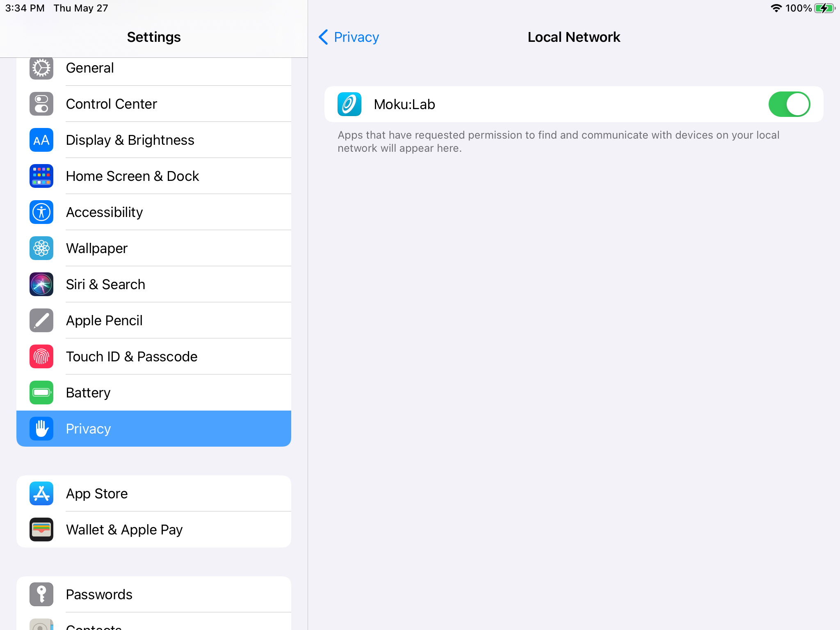Open Wallpaper settings

click(x=154, y=248)
